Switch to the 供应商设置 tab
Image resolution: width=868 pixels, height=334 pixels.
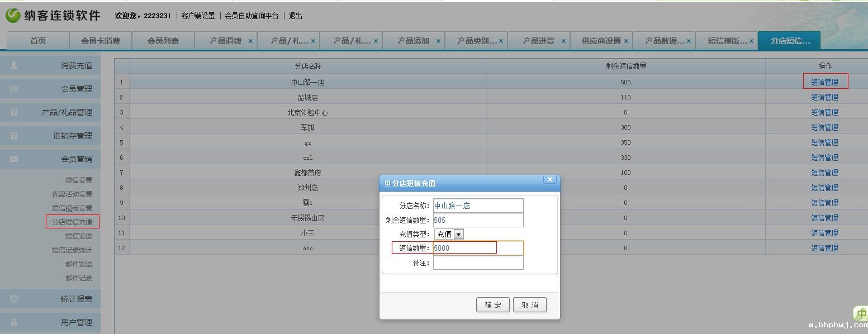point(601,41)
